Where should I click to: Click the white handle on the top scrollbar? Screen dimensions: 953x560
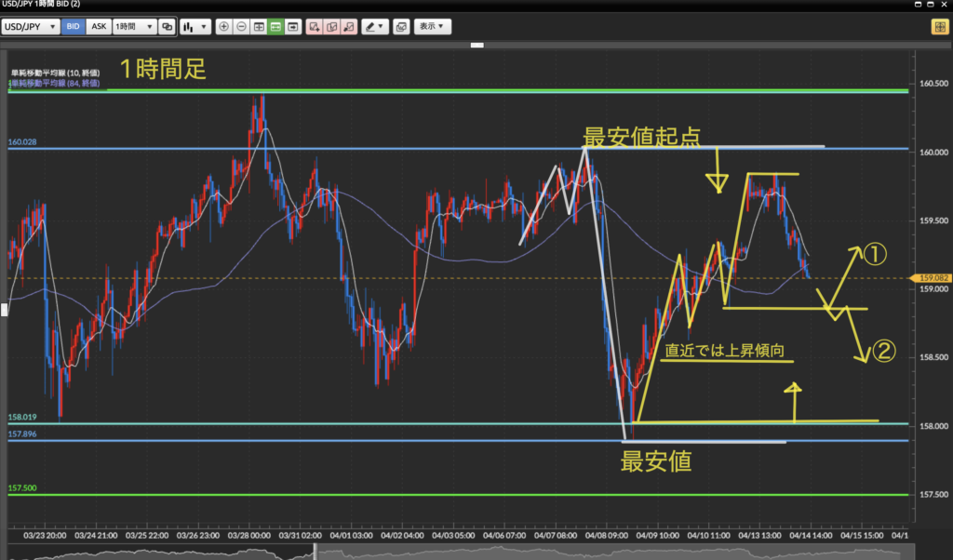(x=477, y=45)
